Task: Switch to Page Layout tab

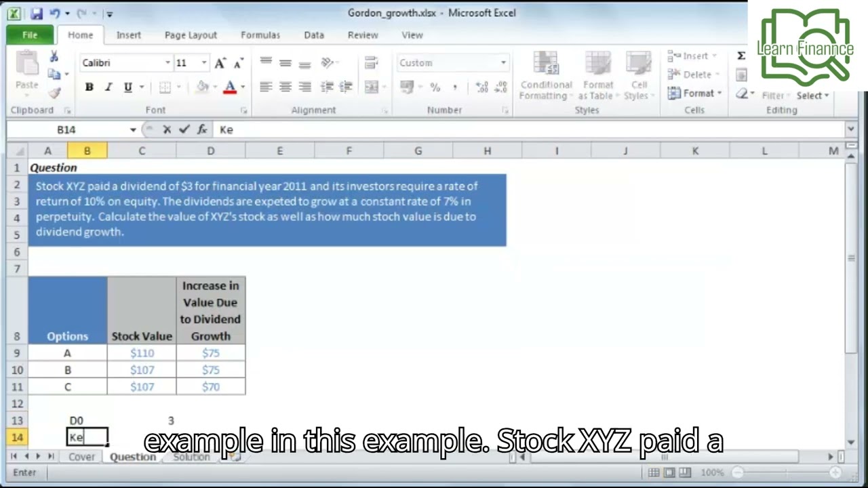Action: pos(191,35)
